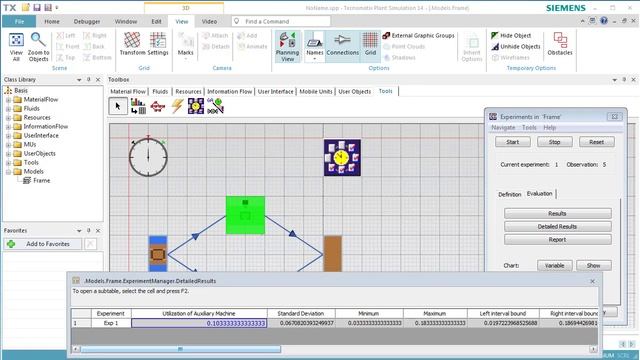Open the Resources toolbox tab

[x=188, y=91]
